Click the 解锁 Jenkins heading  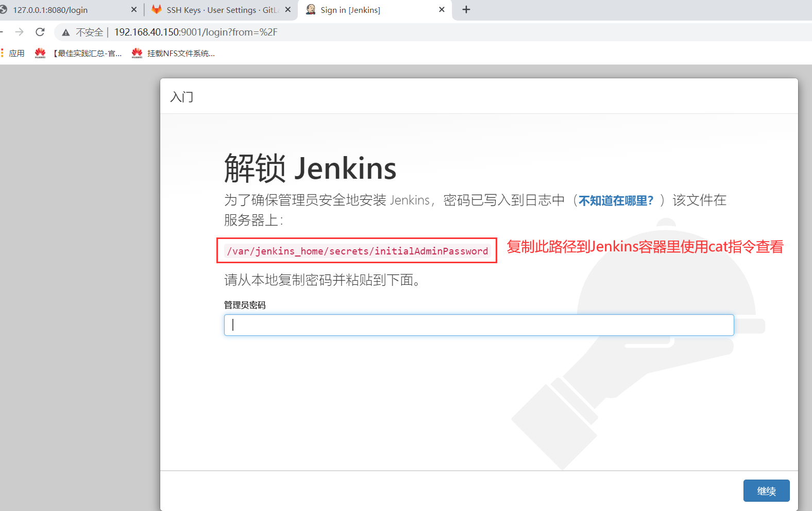(x=310, y=168)
